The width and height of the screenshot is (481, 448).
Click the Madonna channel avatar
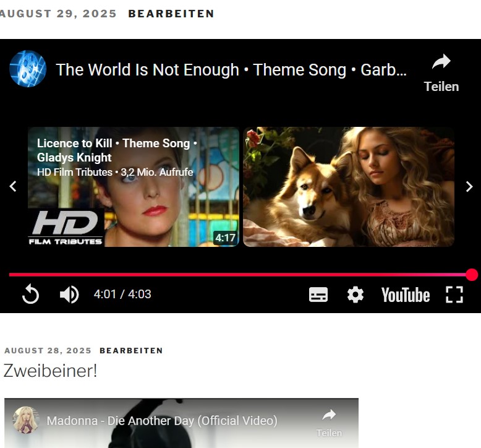click(x=25, y=420)
